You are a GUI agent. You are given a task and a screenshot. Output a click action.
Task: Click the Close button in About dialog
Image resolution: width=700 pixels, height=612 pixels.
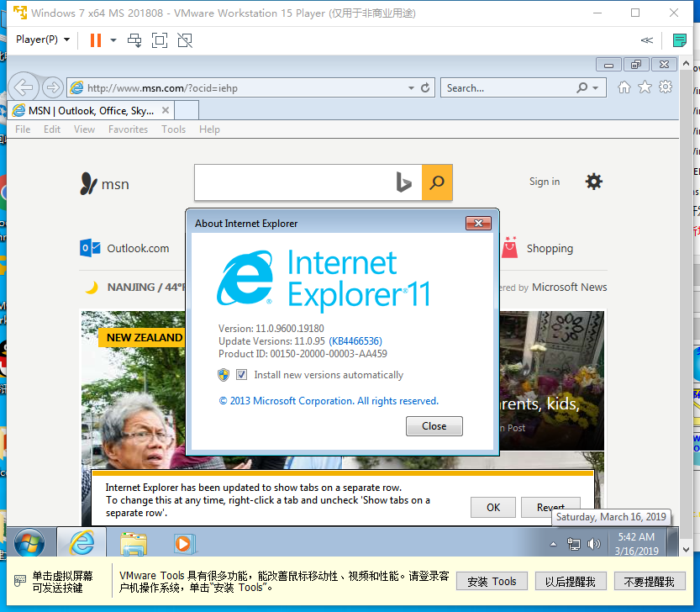click(x=434, y=426)
